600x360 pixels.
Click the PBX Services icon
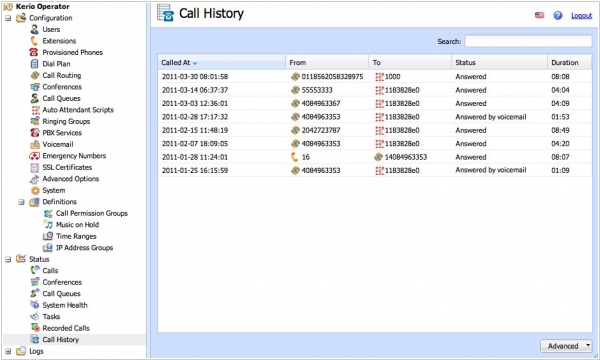coord(34,133)
